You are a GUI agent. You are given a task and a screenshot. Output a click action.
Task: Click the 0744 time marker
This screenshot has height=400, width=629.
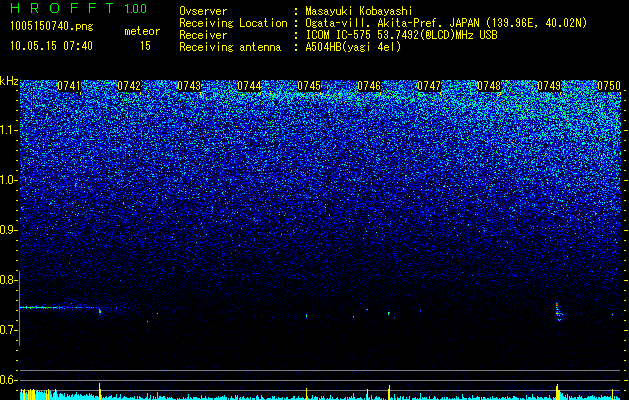249,86
